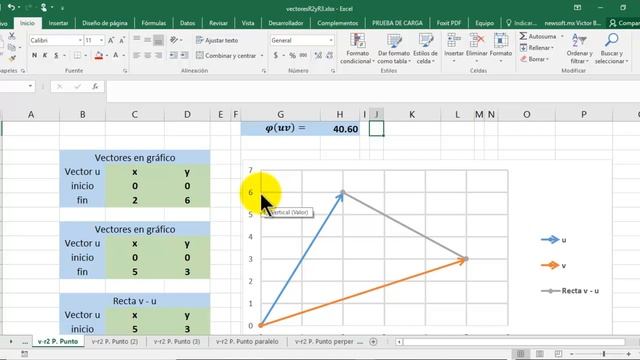Adjust the zoom slider handle
The image size is (640, 360).
604,354
